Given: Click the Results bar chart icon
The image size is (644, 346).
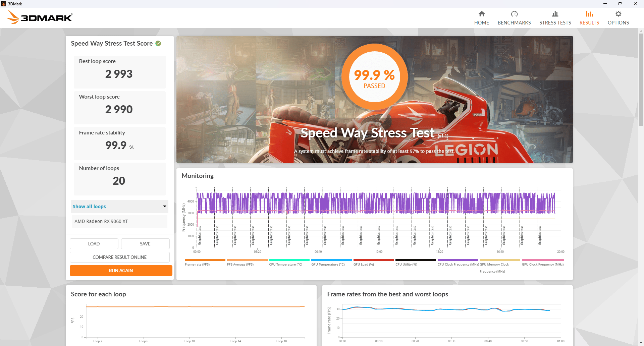Looking at the screenshot, I should click(x=589, y=14).
